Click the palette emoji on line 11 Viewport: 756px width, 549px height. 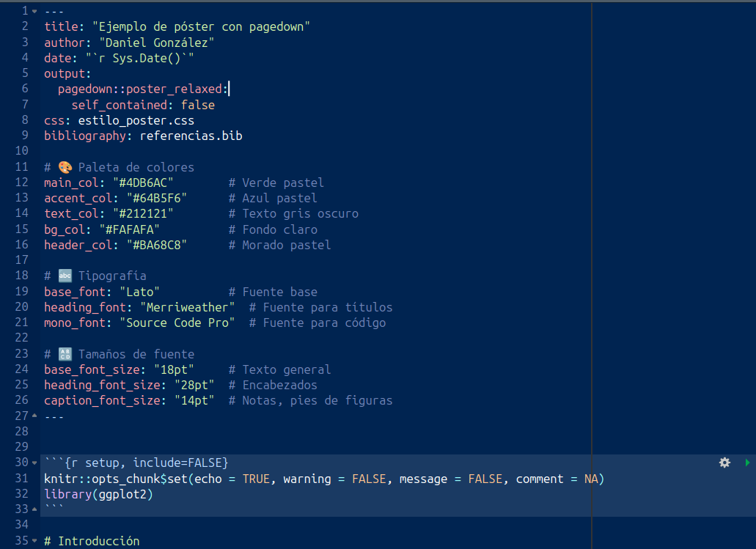[65, 167]
